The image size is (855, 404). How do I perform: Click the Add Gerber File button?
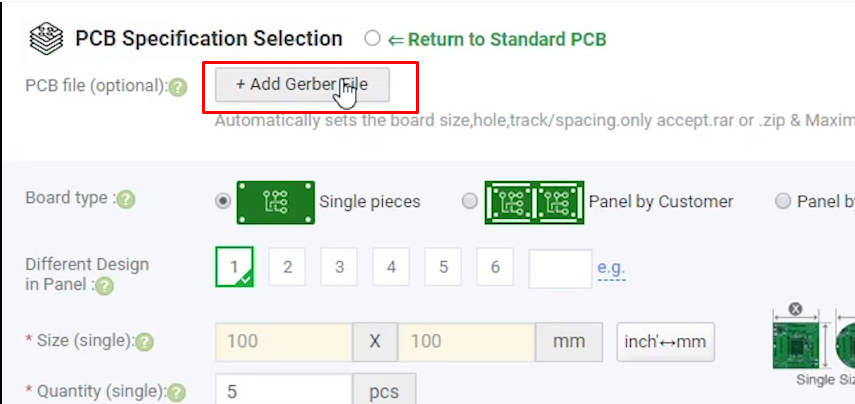(302, 85)
